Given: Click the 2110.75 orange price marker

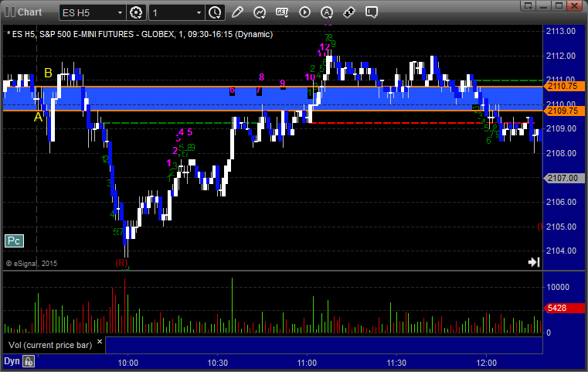Looking at the screenshot, I should pyautogui.click(x=564, y=86).
